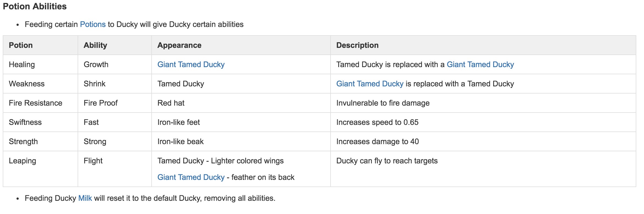Viewport: 644px width, 214px height.
Task: Select the Healing potion cell
Action: (x=22, y=64)
